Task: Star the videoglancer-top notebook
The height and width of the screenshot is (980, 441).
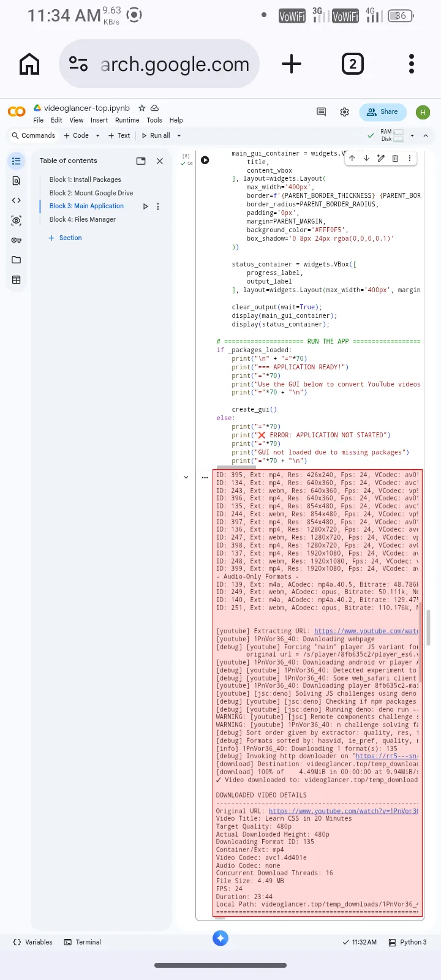Action: pyautogui.click(x=142, y=108)
